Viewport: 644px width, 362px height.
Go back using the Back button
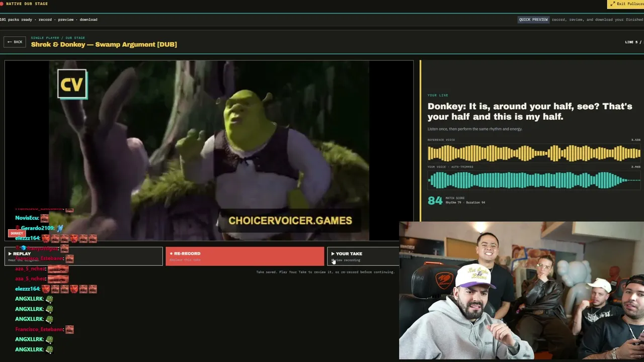15,42
